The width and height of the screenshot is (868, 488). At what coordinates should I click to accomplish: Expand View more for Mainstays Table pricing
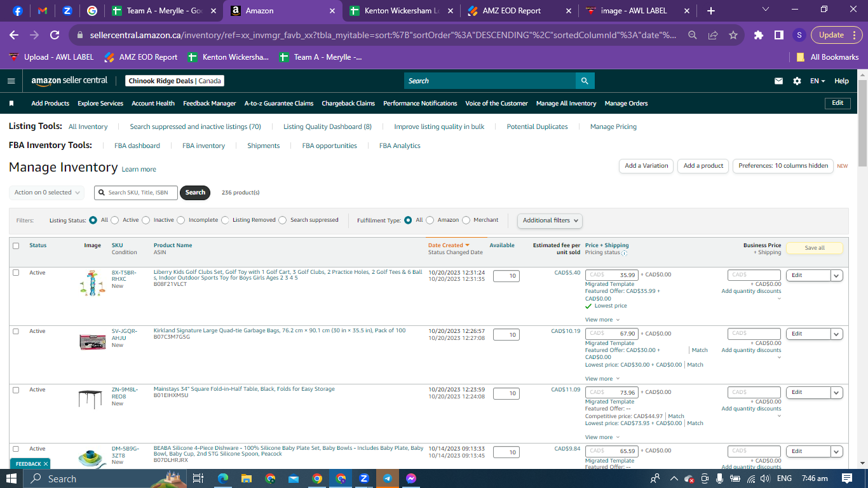pyautogui.click(x=602, y=437)
